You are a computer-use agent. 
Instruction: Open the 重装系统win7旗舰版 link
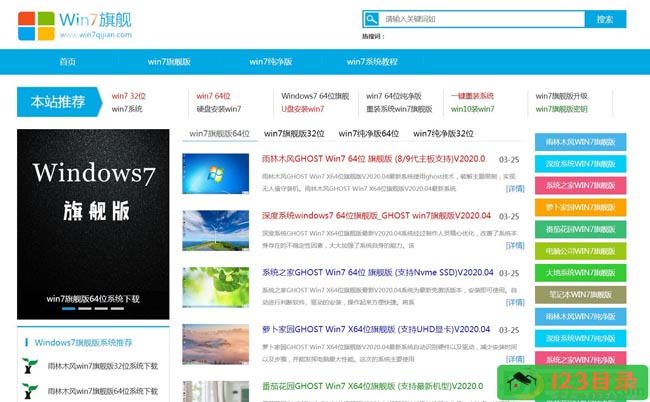coord(399,109)
